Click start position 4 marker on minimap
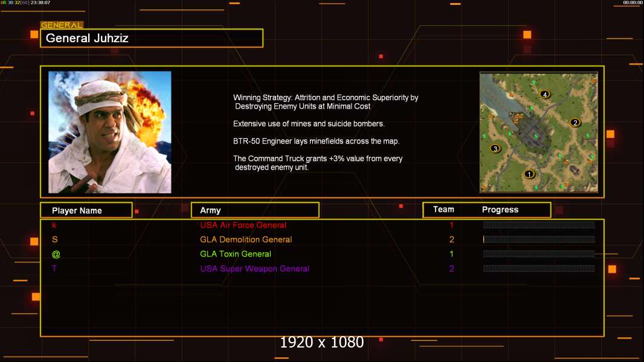Screen dimensions: 644x362 [544, 94]
